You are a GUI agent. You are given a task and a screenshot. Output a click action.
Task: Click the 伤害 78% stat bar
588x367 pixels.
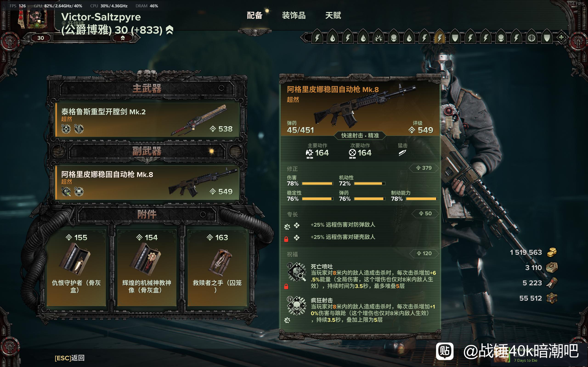tap(317, 183)
